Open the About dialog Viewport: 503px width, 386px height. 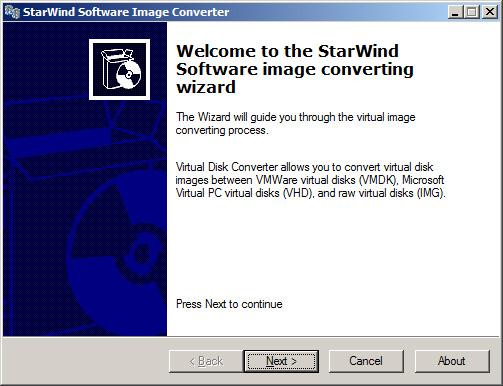[452, 361]
